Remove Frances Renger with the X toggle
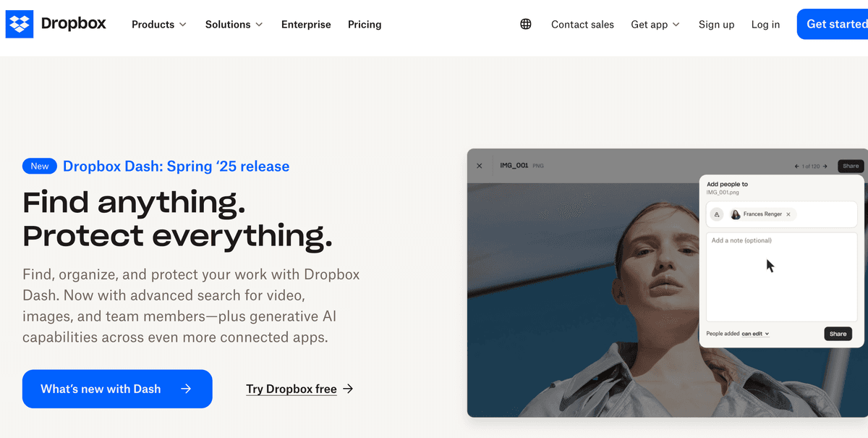The width and height of the screenshot is (868, 438). pos(788,214)
